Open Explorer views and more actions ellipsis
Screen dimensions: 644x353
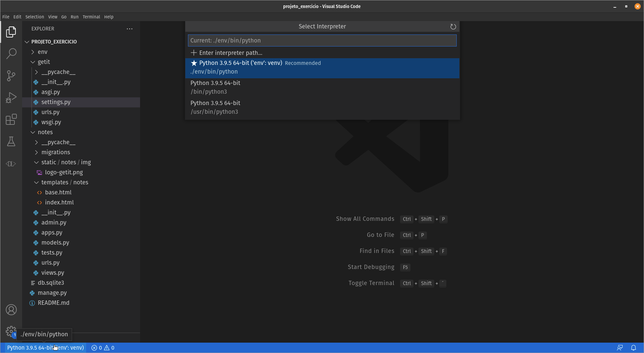pyautogui.click(x=130, y=29)
